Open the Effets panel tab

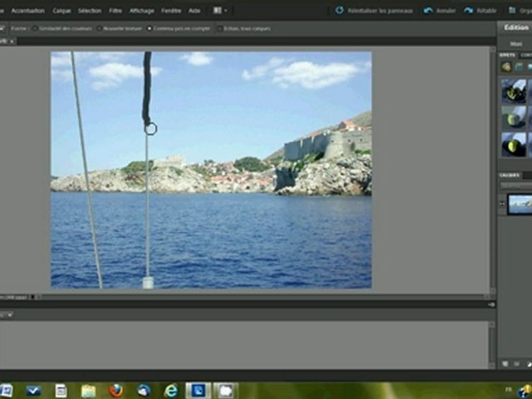[507, 55]
